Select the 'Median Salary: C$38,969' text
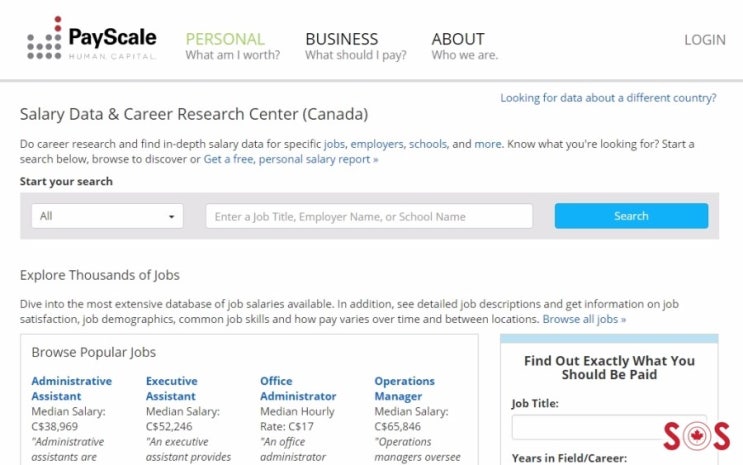 (x=68, y=419)
